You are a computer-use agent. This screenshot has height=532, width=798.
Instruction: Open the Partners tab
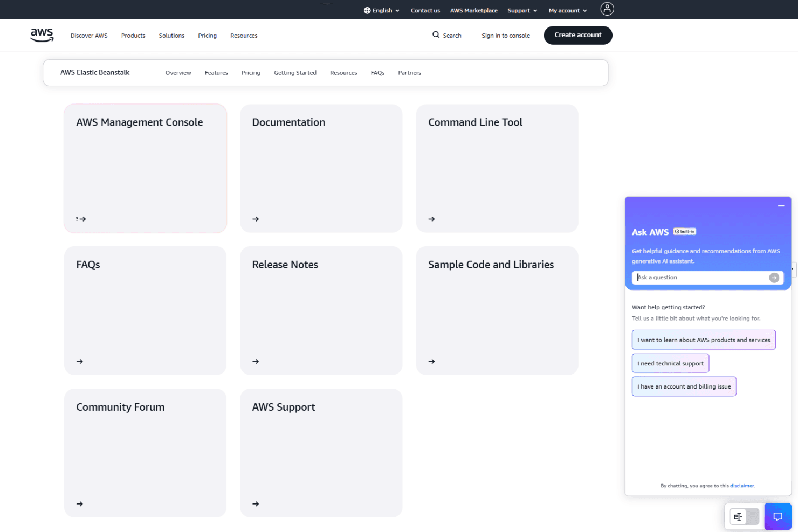(409, 73)
